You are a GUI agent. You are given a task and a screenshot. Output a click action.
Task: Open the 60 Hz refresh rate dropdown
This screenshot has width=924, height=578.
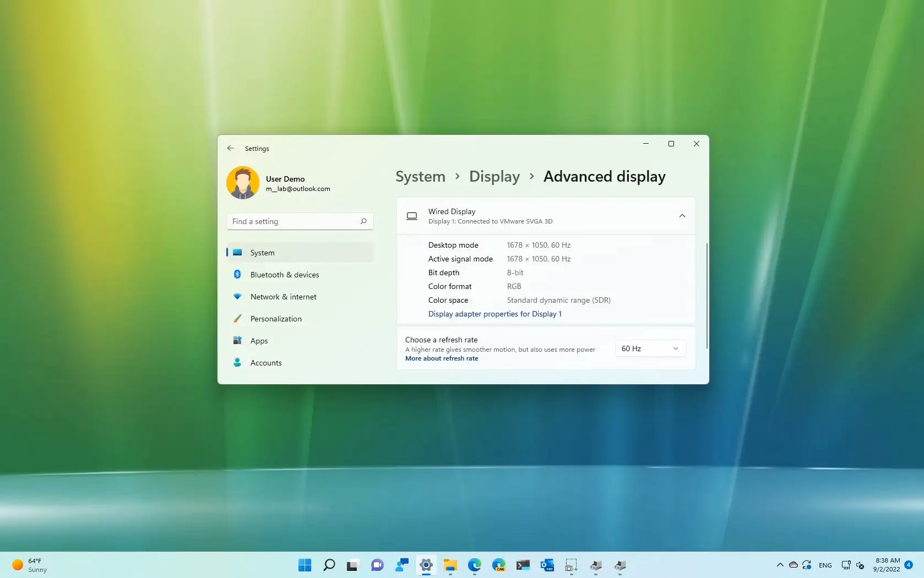tap(650, 348)
